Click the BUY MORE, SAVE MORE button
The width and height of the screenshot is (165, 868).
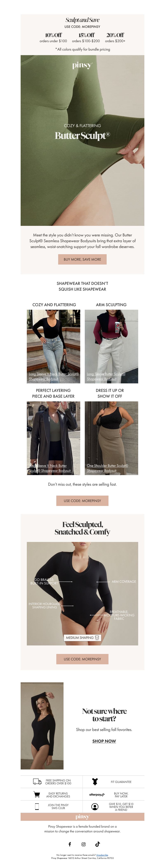tap(82, 259)
